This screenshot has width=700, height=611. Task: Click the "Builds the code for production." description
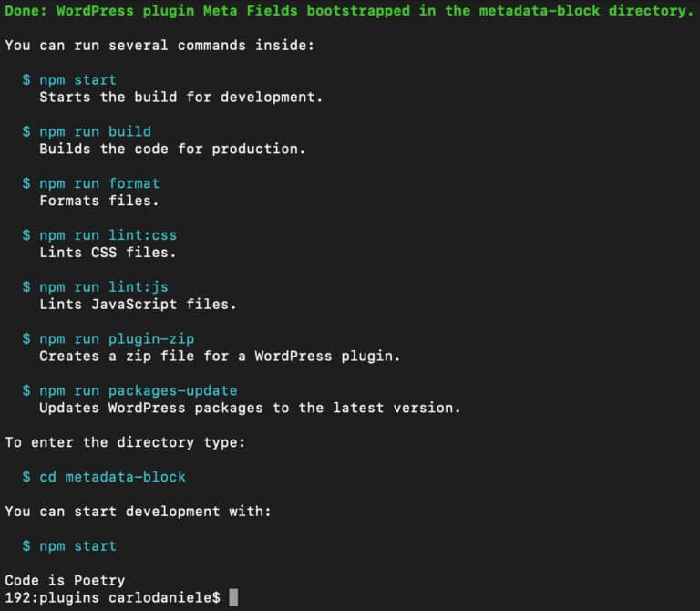(172, 149)
